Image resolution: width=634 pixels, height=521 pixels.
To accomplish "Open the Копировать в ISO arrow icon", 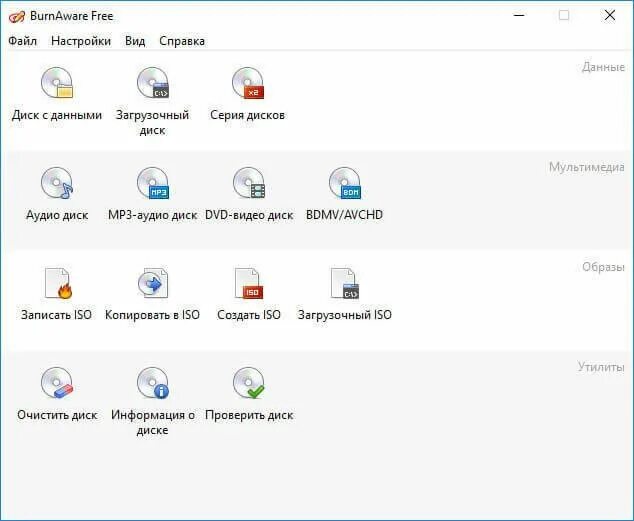I will click(153, 283).
